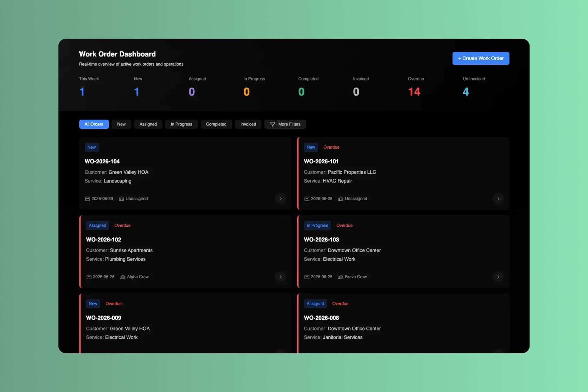The image size is (588, 392).
Task: Click crew icon next to Unassigned on WO-2026-104
Action: coord(122,199)
